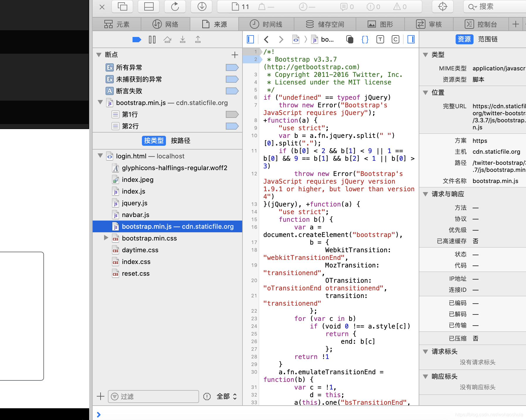Select index.jpeg in resource tree
This screenshot has height=420, width=526.
167,179
